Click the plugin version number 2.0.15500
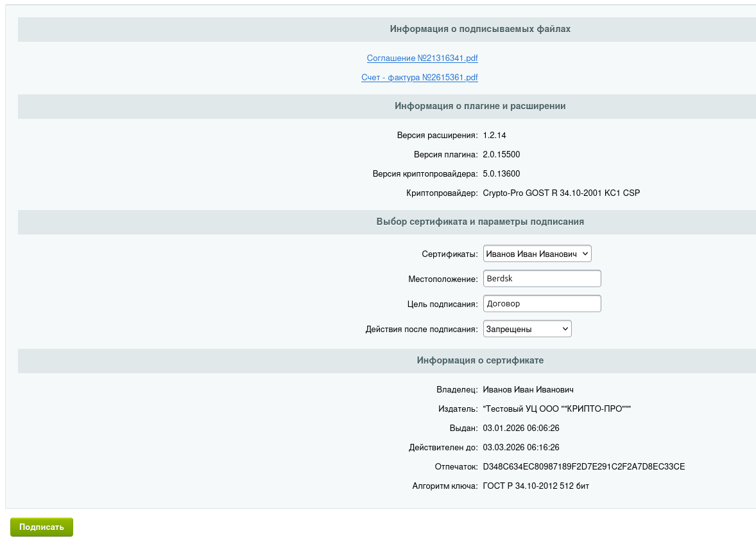Image resolution: width=756 pixels, height=546 pixels. coord(502,154)
